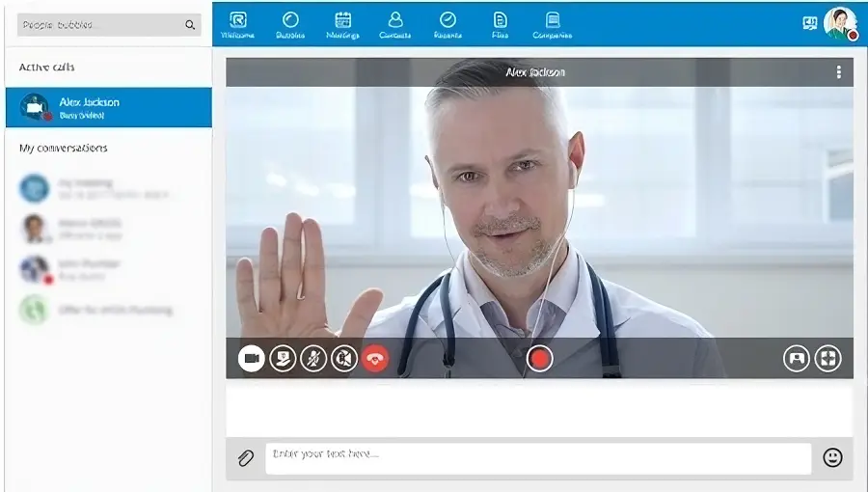Open the Meetings calendar tab
Screen dimensions: 868x492
[x=342, y=24]
